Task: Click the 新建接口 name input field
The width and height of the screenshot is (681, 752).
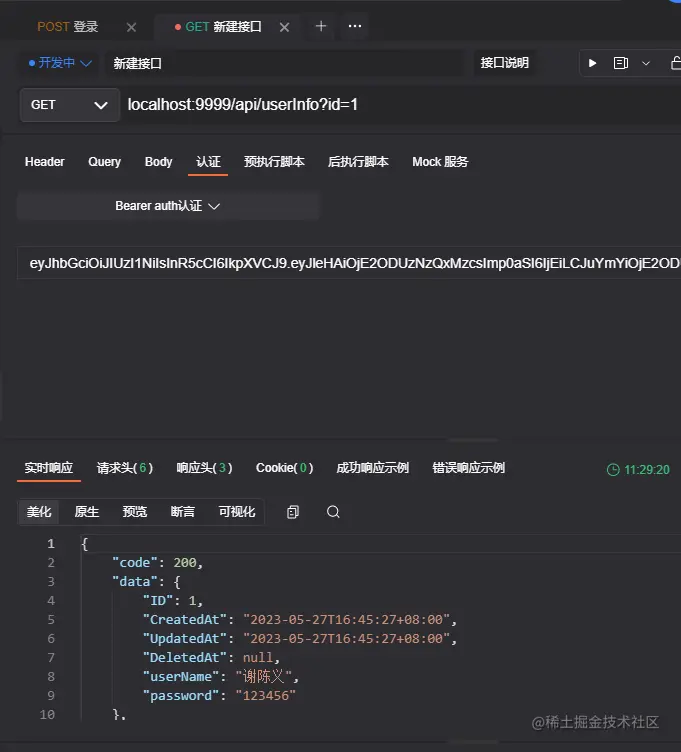Action: click(285, 63)
